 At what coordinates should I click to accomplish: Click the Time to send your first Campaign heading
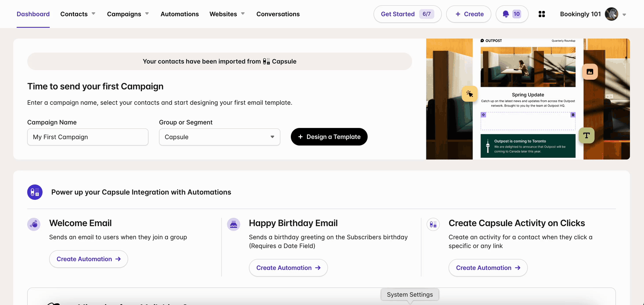pyautogui.click(x=95, y=86)
